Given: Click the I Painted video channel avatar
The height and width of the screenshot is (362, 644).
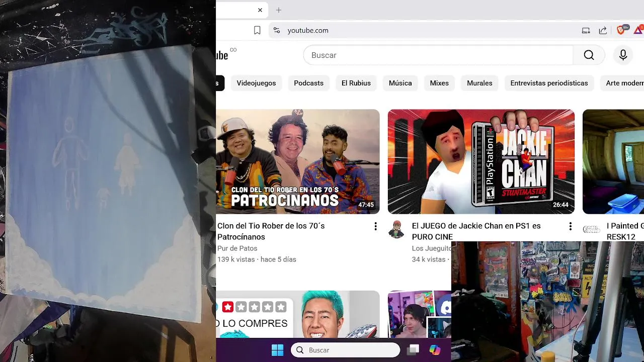Looking at the screenshot, I should click(591, 229).
